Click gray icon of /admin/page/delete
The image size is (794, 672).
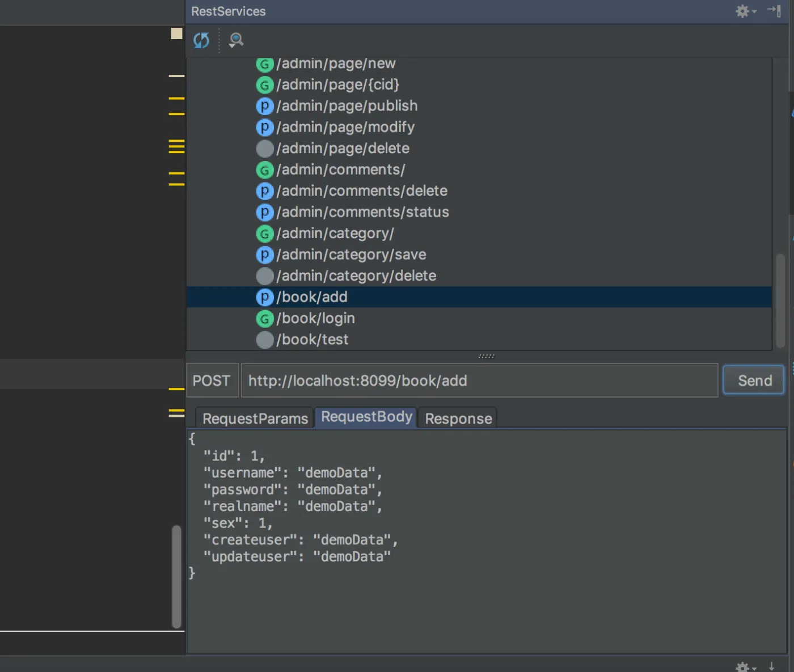coord(265,149)
